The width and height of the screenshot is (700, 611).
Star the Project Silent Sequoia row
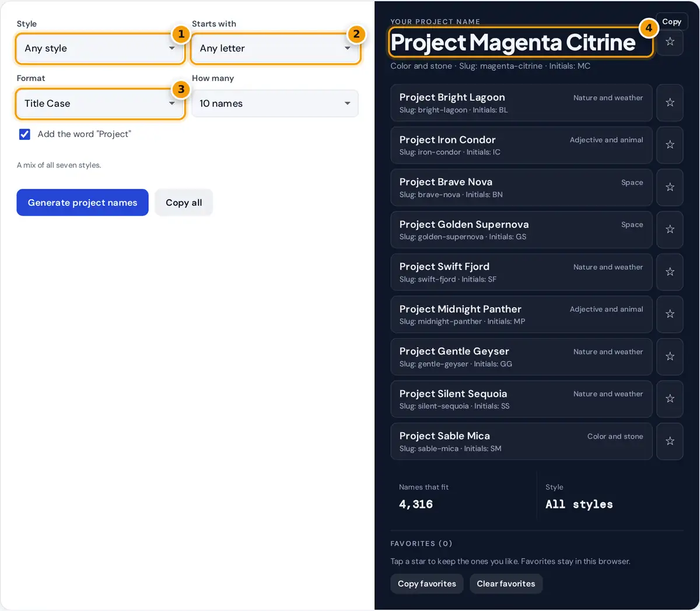coord(670,399)
